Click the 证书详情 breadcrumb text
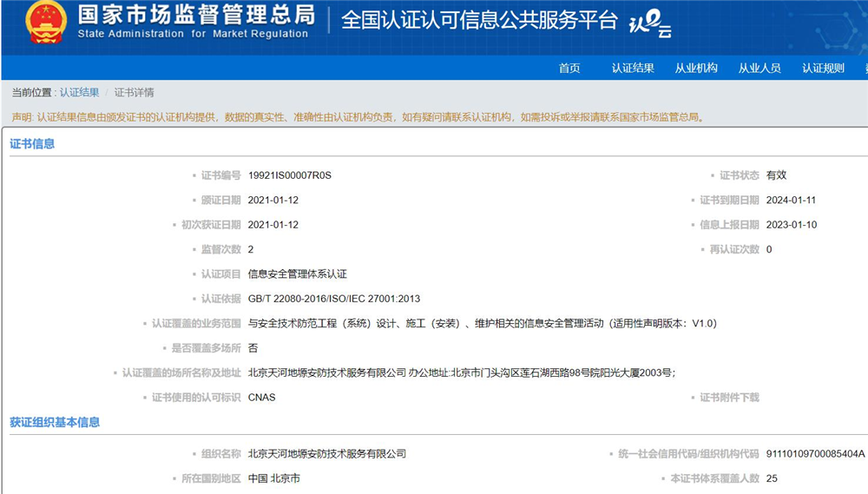868x494 pixels. [x=134, y=93]
